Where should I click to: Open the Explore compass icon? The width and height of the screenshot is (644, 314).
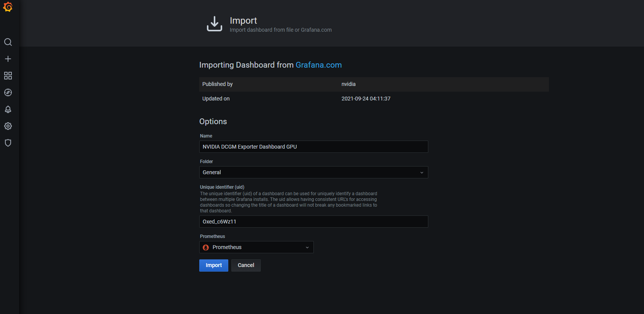(x=8, y=92)
